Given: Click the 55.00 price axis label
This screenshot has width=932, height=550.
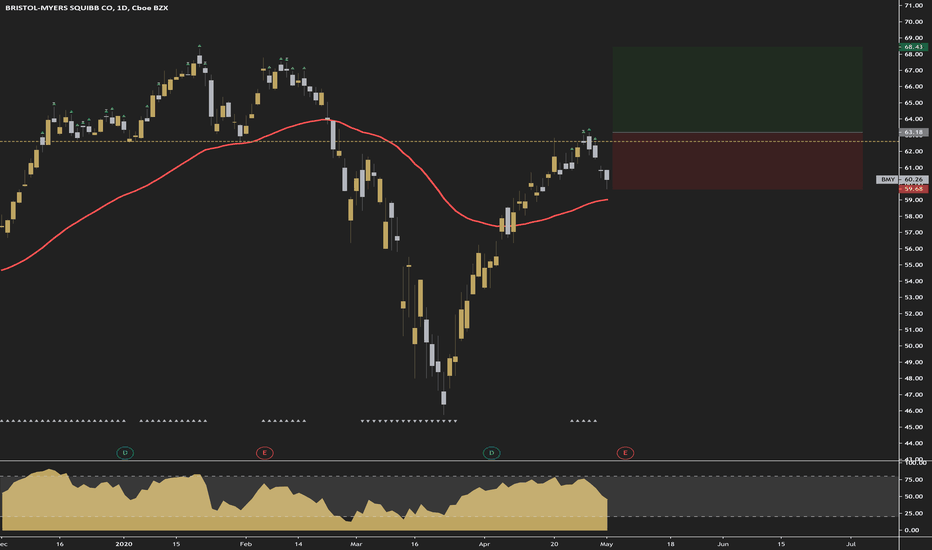Looking at the screenshot, I should [914, 265].
